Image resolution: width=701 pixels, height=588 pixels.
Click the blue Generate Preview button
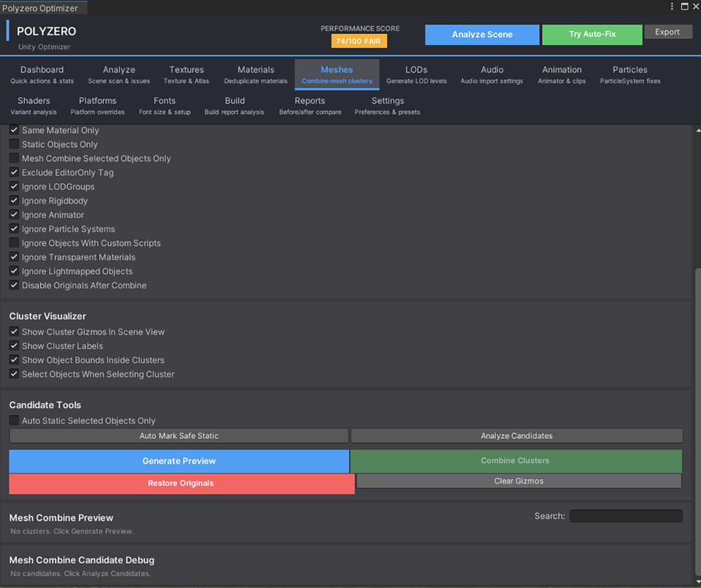179,461
